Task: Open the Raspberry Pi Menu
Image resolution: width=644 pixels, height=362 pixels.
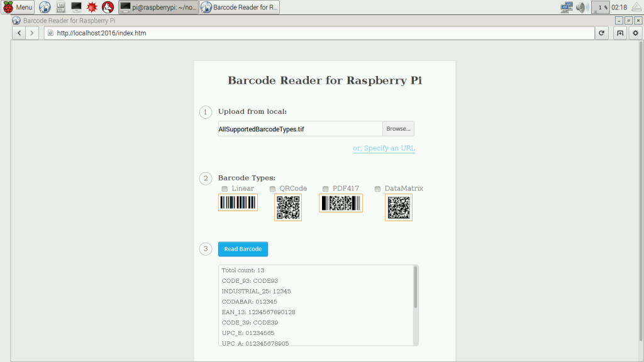Action: click(x=18, y=8)
